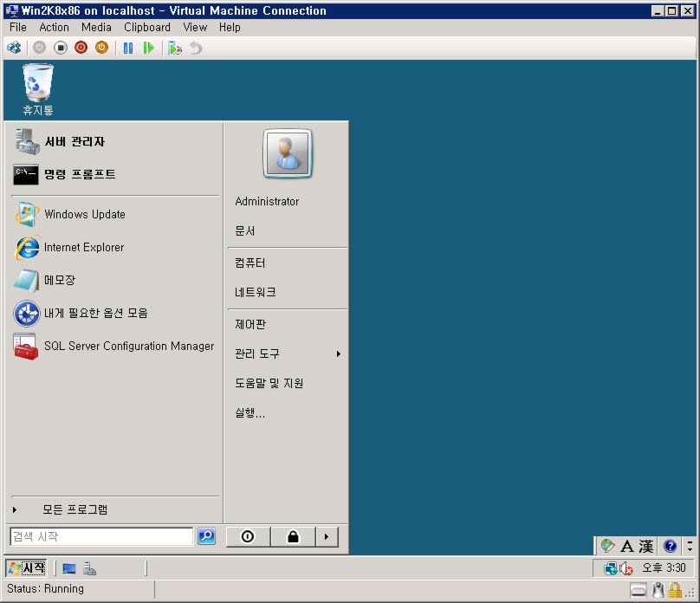Image resolution: width=700 pixels, height=603 pixels.
Task: Click the power button in Start menu
Action: tap(248, 536)
